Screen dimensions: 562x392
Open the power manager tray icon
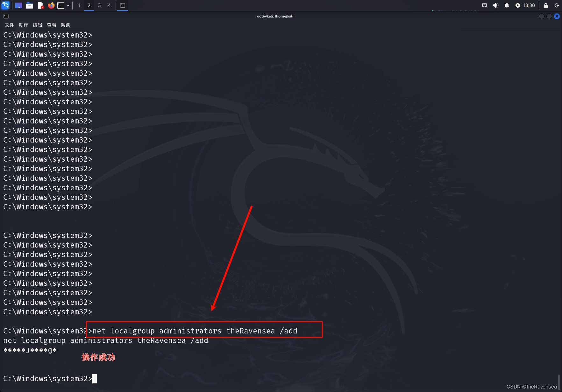(518, 5)
